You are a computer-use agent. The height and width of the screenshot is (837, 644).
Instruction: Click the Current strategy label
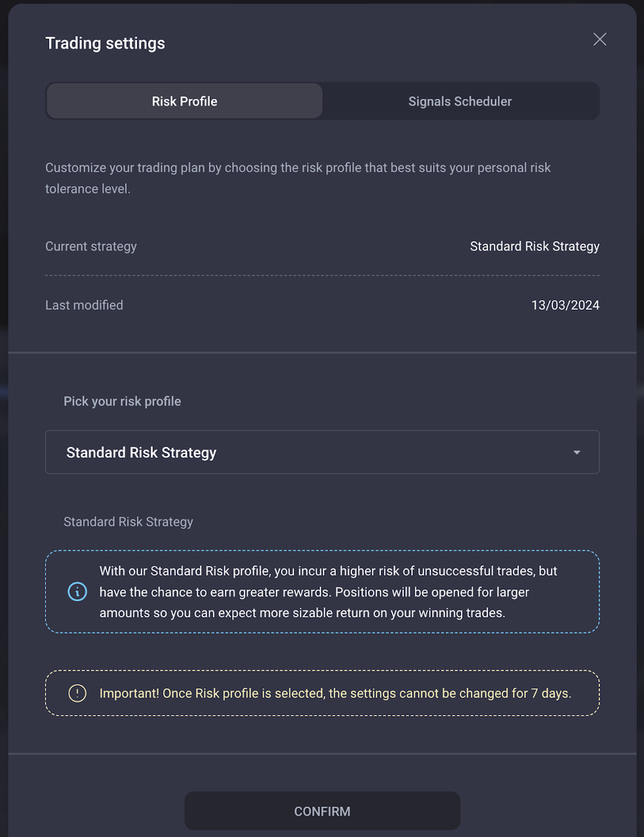[91, 246]
